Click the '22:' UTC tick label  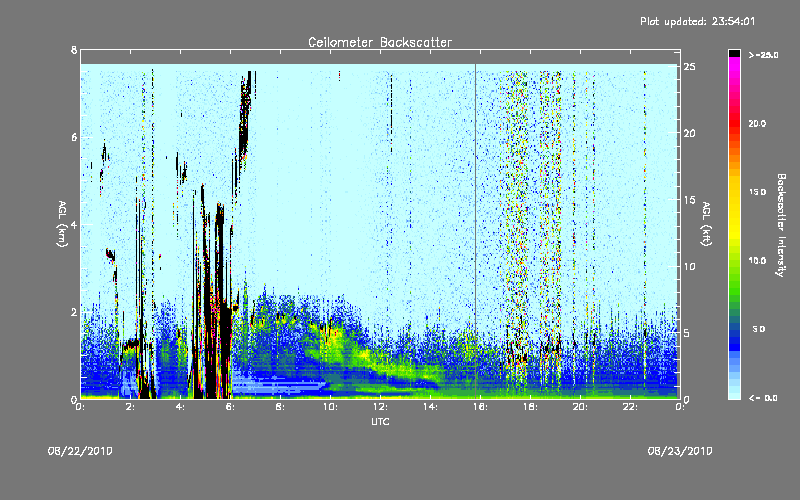630,407
